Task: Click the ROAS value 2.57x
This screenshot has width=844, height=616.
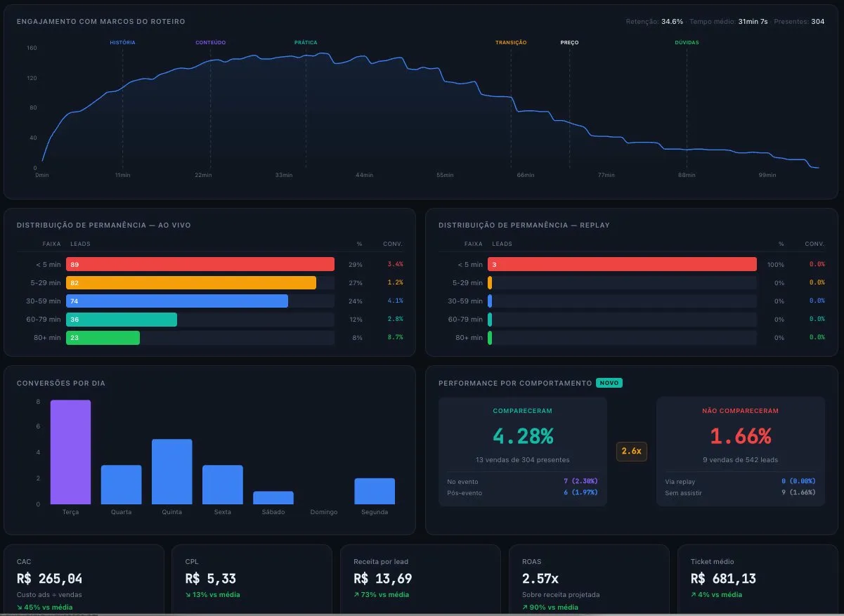Action: point(540,579)
